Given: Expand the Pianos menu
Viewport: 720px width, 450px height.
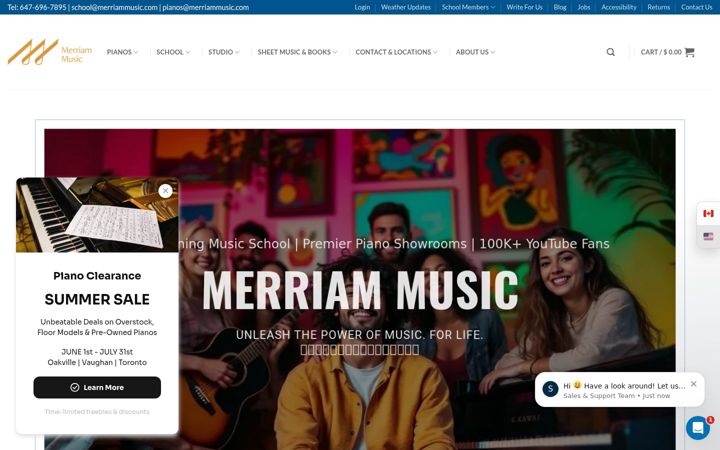Looking at the screenshot, I should (x=122, y=52).
